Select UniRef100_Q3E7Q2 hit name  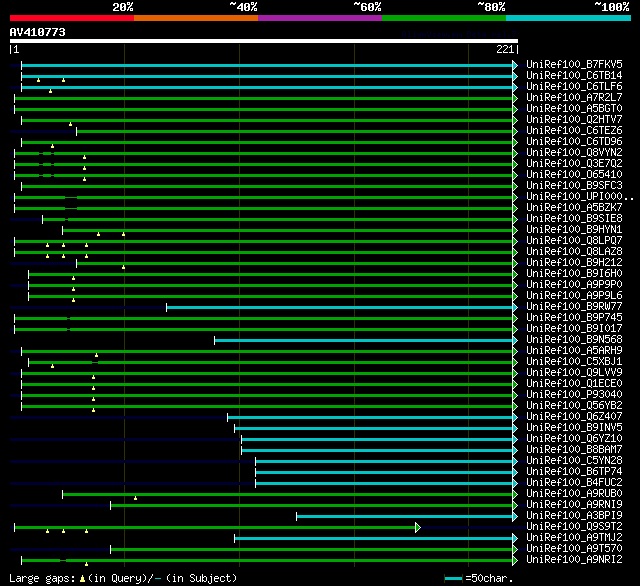[x=574, y=164]
